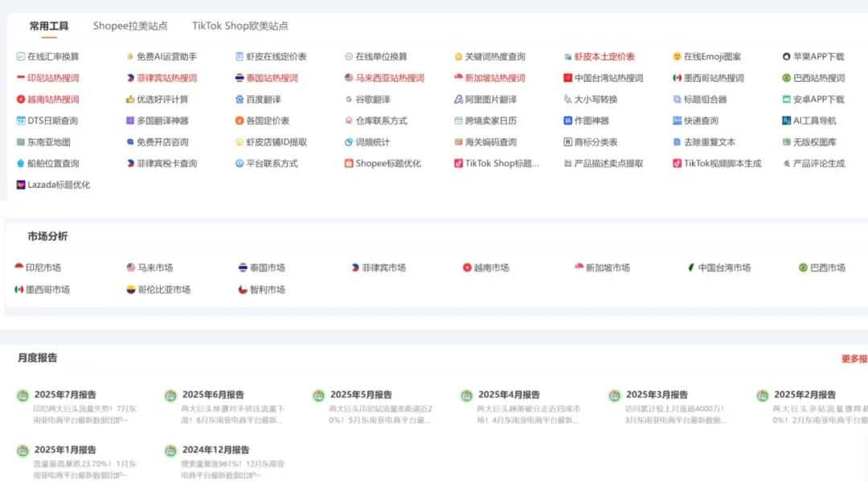
Task: Switch to the 常用工具 tab
Action: point(49,26)
